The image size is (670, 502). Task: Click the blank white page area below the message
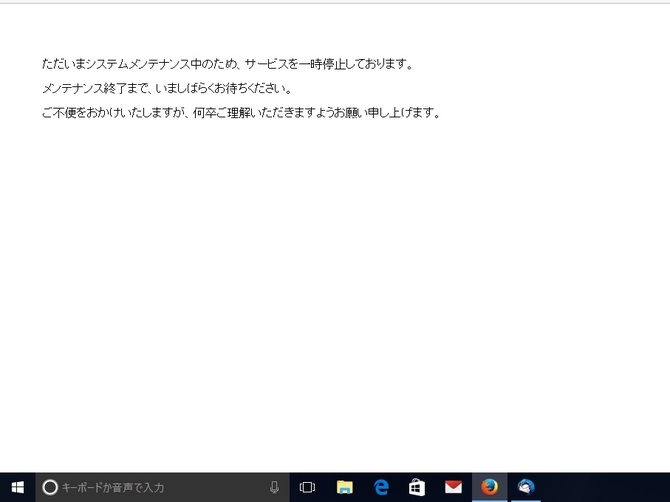pos(335,300)
